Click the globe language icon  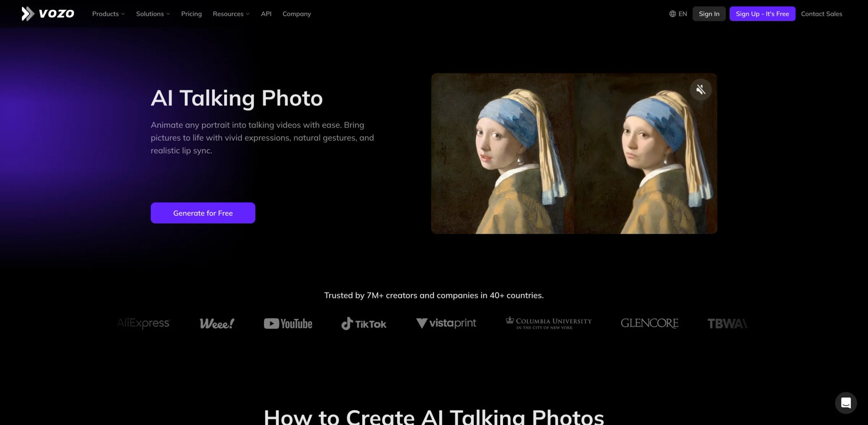pos(673,14)
